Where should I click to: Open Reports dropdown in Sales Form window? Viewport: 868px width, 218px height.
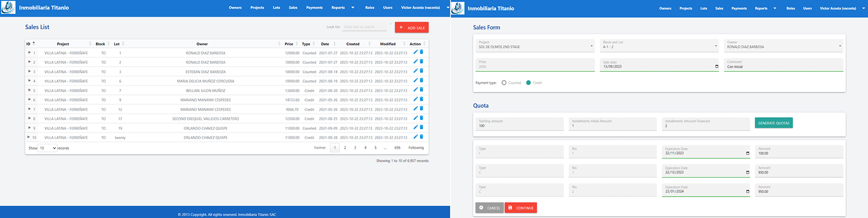[x=765, y=8]
